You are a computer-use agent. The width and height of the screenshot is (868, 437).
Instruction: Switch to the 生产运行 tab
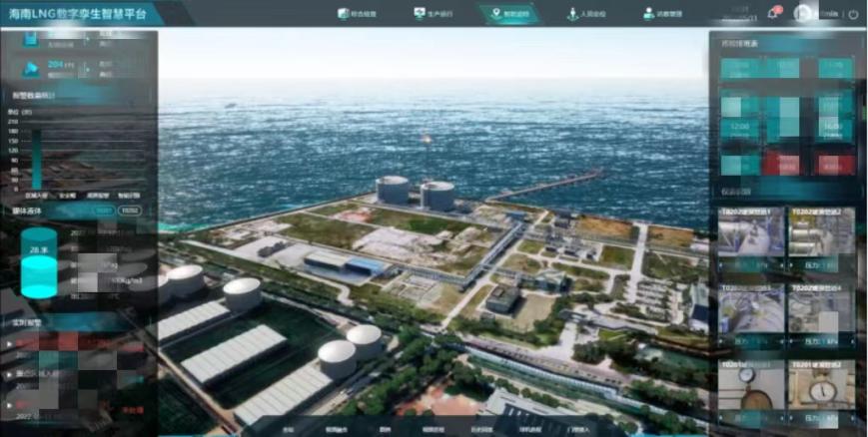click(433, 14)
